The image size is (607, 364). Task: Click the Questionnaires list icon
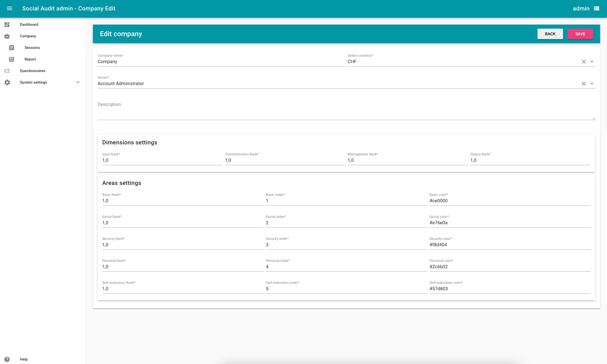tap(7, 71)
